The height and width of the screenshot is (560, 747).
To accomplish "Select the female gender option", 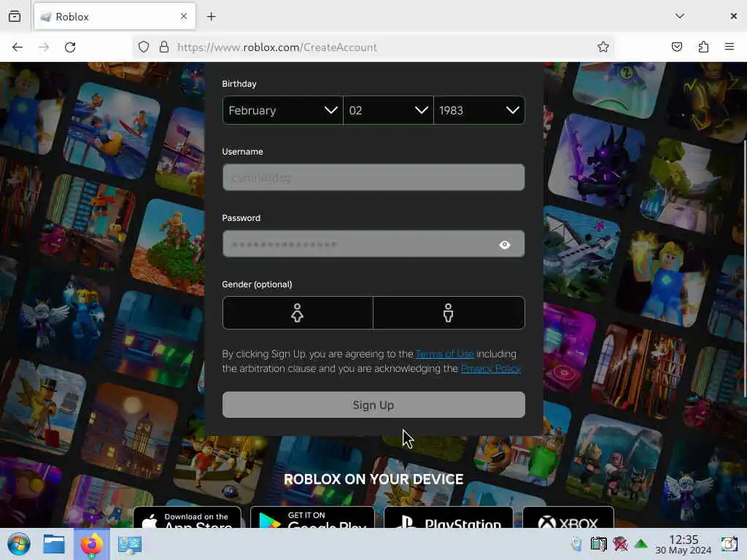I will click(298, 313).
